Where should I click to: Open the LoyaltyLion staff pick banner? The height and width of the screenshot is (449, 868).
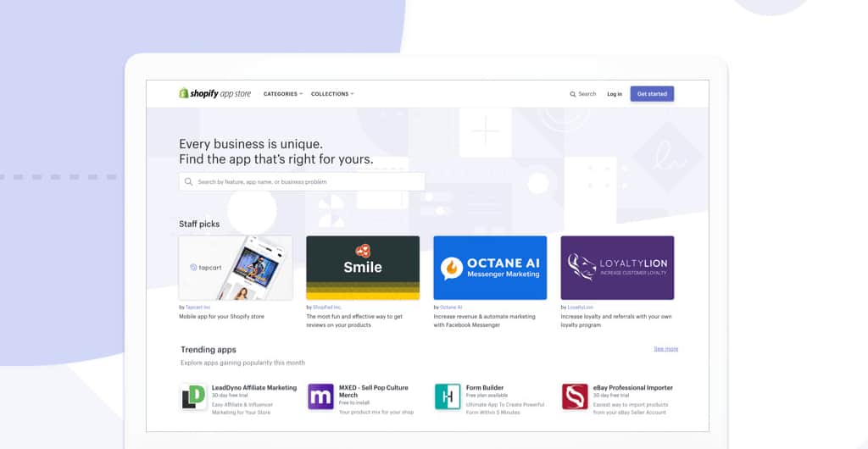(617, 268)
